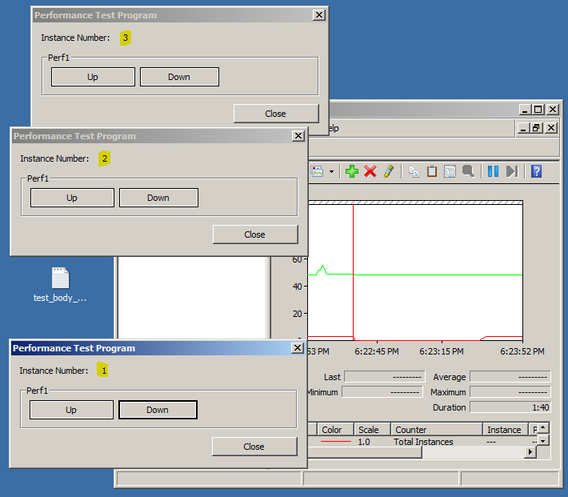Click Instance Number value 3
The height and width of the screenshot is (497, 568).
point(125,38)
